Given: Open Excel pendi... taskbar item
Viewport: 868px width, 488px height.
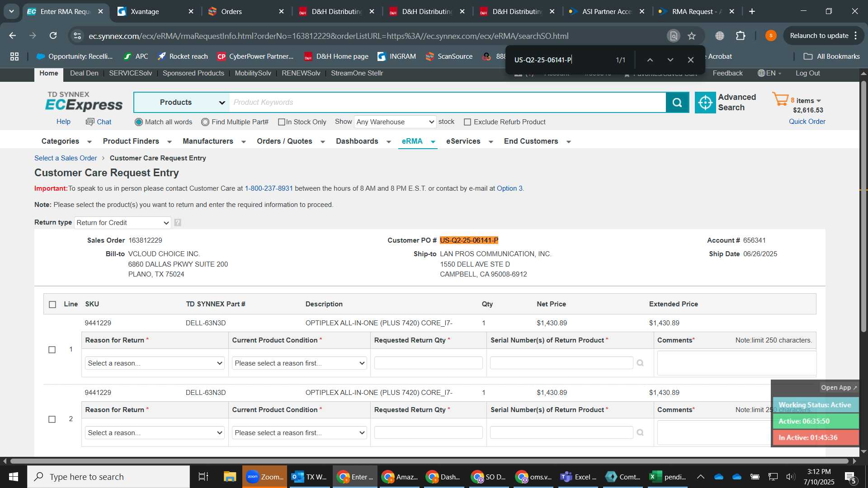Looking at the screenshot, I should 668,477.
